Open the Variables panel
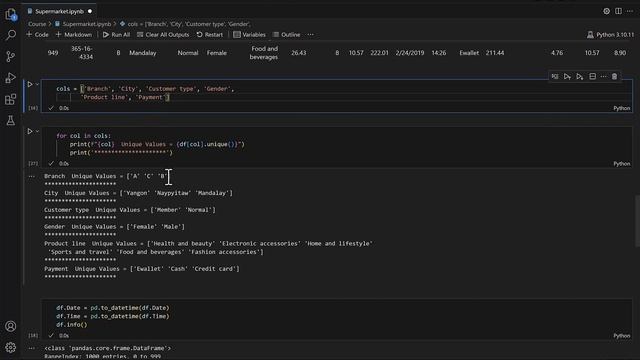The image size is (640, 360). pos(249,35)
